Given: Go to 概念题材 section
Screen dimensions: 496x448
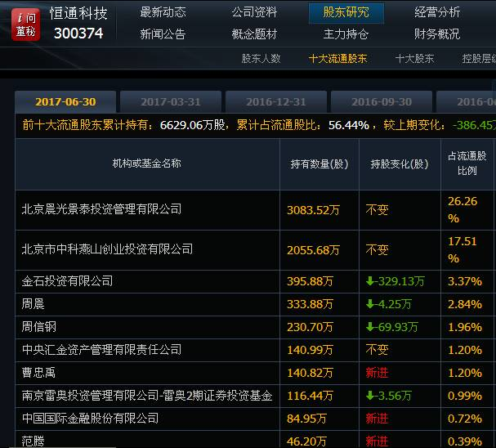Looking at the screenshot, I should pos(254,34).
